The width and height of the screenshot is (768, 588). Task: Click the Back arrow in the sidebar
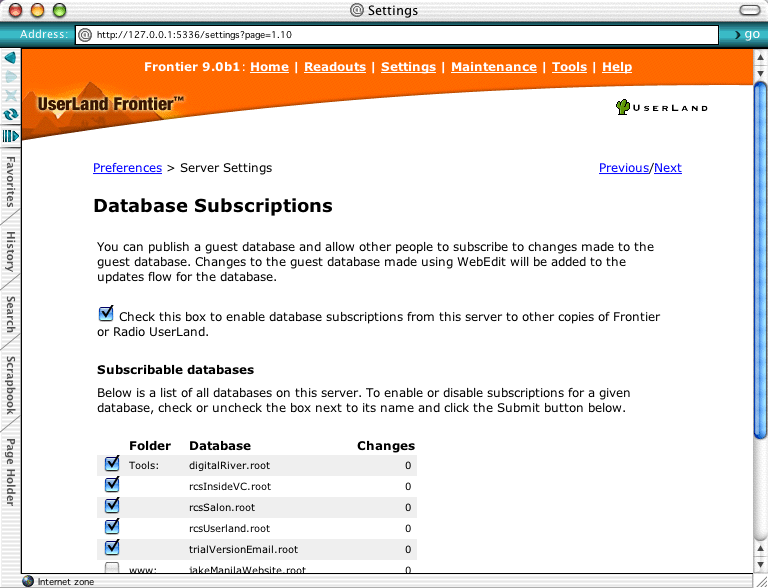tap(10, 58)
